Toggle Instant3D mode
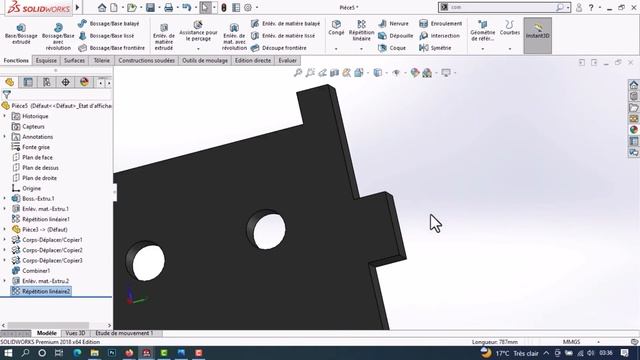This screenshot has width=640, height=360. pyautogui.click(x=538, y=36)
